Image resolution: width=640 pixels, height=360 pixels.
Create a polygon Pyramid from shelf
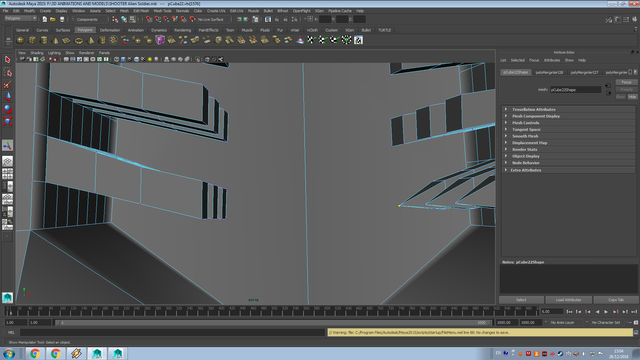[91, 40]
